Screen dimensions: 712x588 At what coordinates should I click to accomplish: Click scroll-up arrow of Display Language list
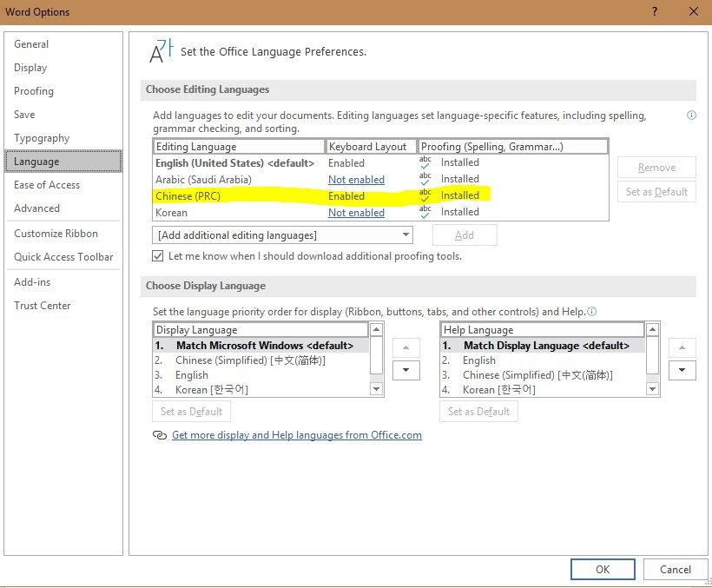click(x=377, y=329)
